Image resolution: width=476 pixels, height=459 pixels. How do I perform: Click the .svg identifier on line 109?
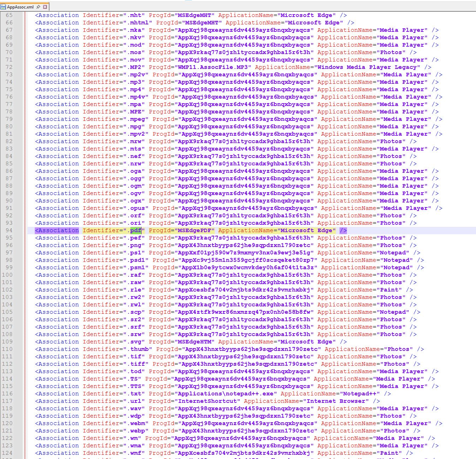coord(136,342)
